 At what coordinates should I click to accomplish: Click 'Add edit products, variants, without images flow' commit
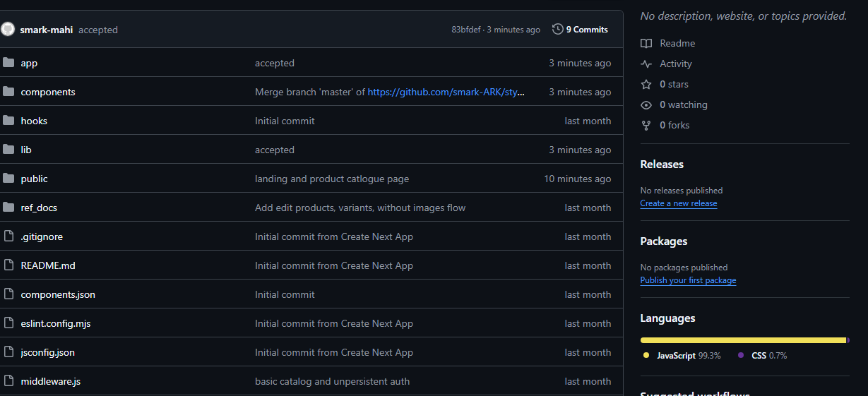[360, 208]
